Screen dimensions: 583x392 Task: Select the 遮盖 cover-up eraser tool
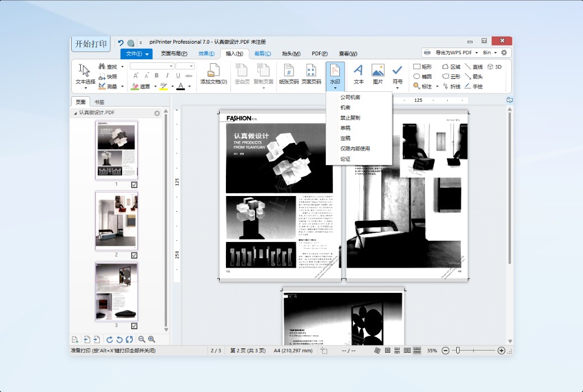141,86
